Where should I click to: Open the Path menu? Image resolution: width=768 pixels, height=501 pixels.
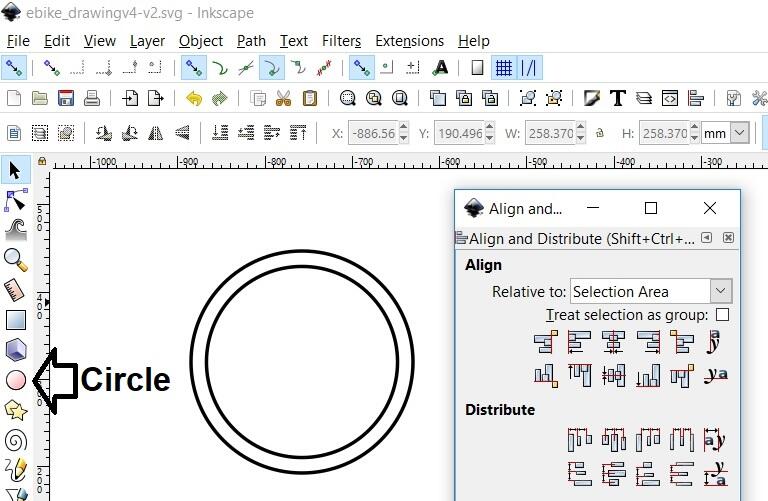tap(251, 41)
